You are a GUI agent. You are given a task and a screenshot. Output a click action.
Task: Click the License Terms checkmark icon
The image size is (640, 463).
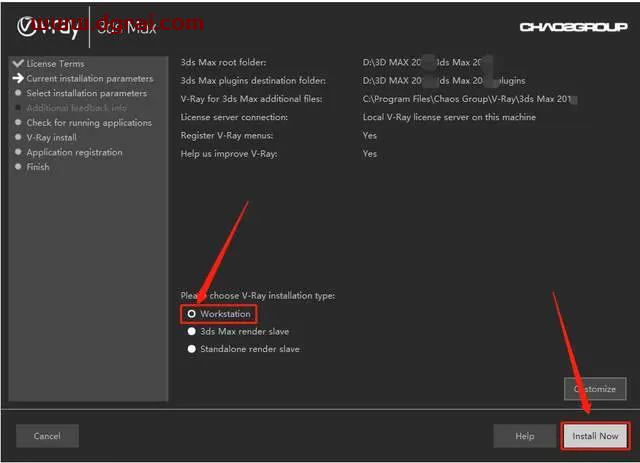coord(18,63)
